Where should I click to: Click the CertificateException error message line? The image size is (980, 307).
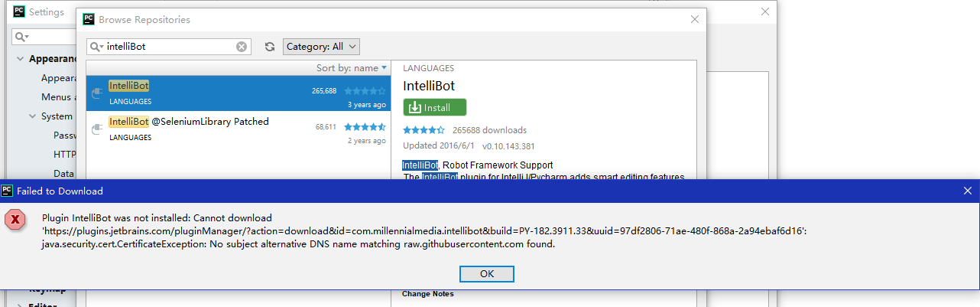[x=298, y=244]
